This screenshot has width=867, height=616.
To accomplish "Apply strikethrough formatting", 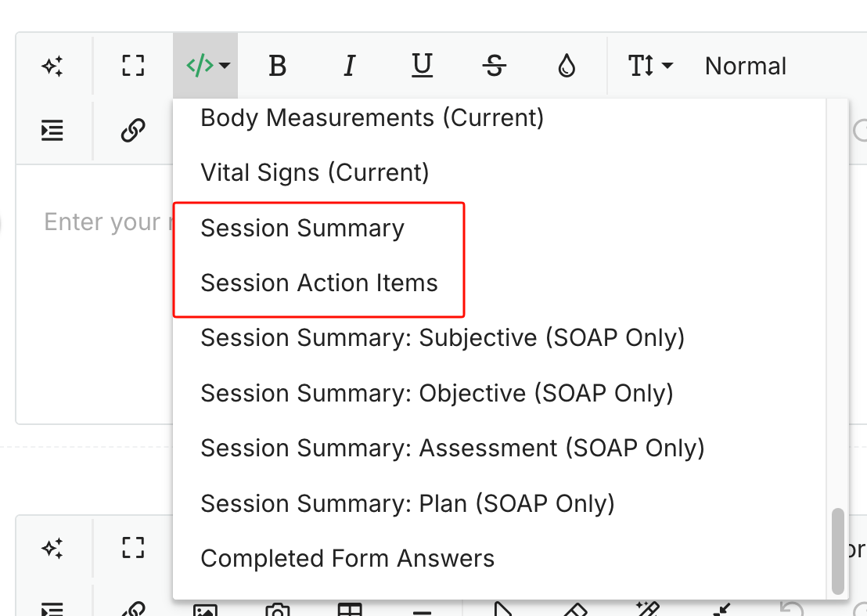I will 495,66.
